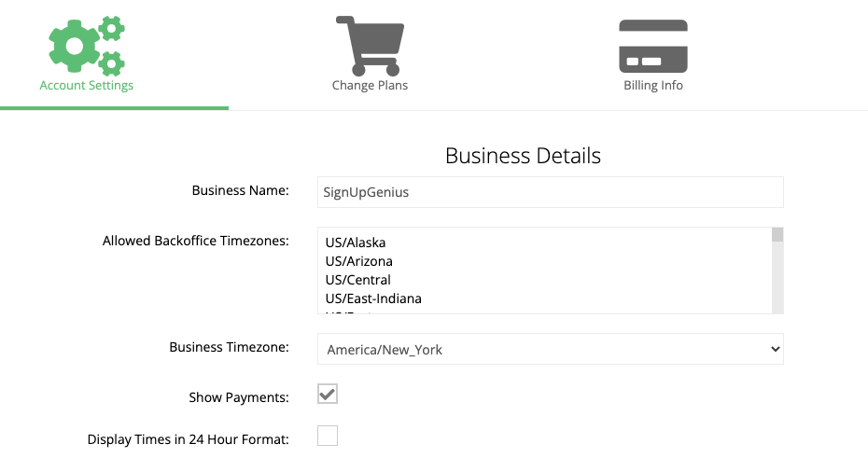Click the Business Details heading
Screen dimensions: 868x458
click(x=523, y=156)
